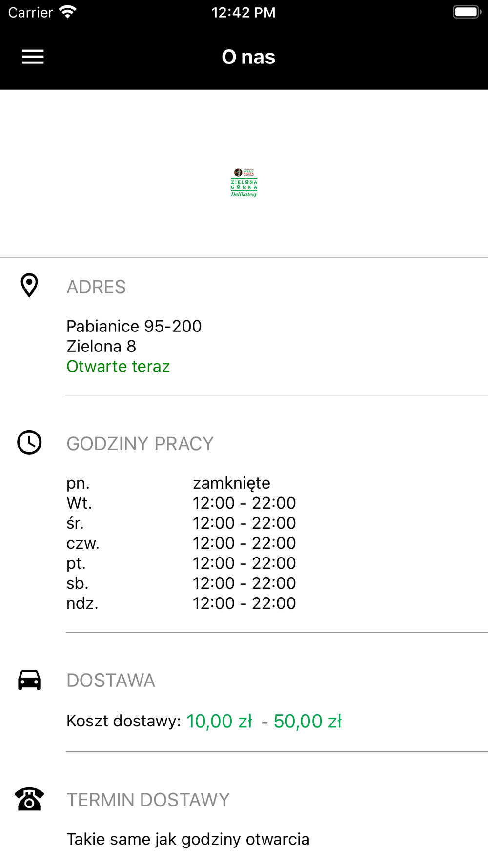
Task: Tap the Zielona Górka logo
Action: (244, 183)
